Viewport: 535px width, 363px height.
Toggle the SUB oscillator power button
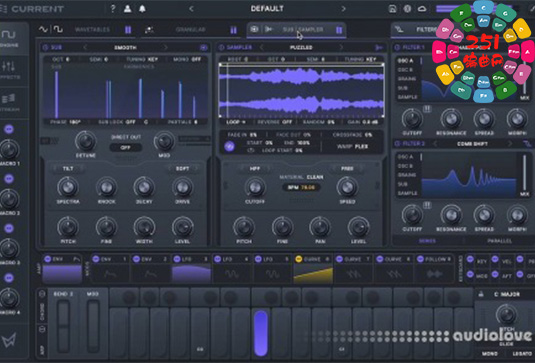click(x=45, y=47)
